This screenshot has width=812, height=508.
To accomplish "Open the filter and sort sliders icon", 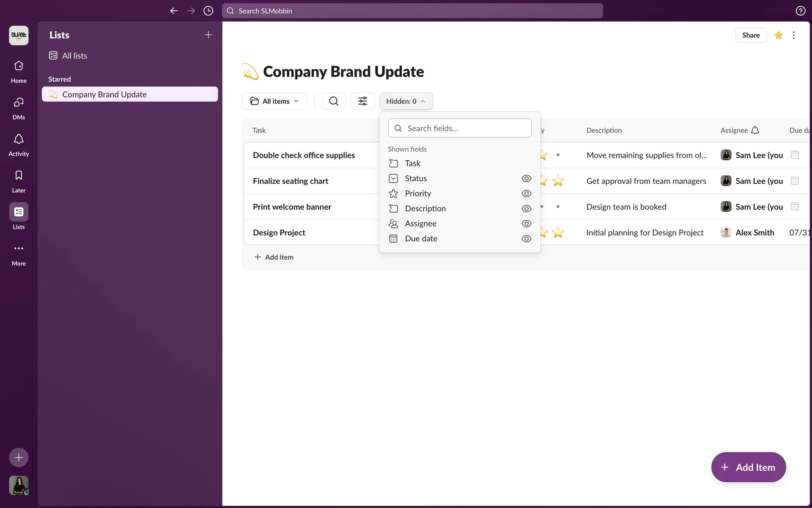I will click(x=362, y=101).
